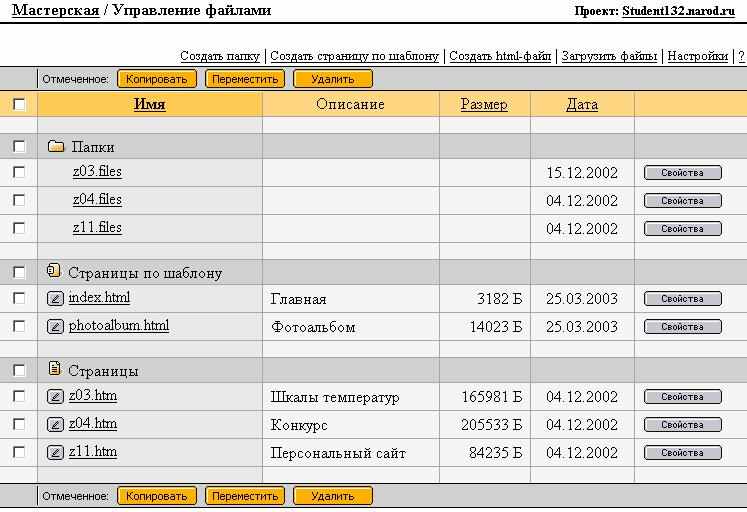Click the Шкалы температур description
The width and height of the screenshot is (747, 512).
[335, 397]
